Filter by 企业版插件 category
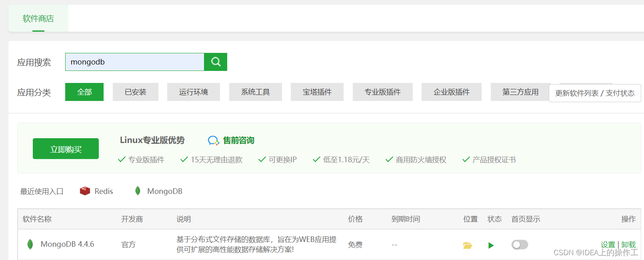Image resolution: width=644 pixels, height=260 pixels. coord(452,92)
